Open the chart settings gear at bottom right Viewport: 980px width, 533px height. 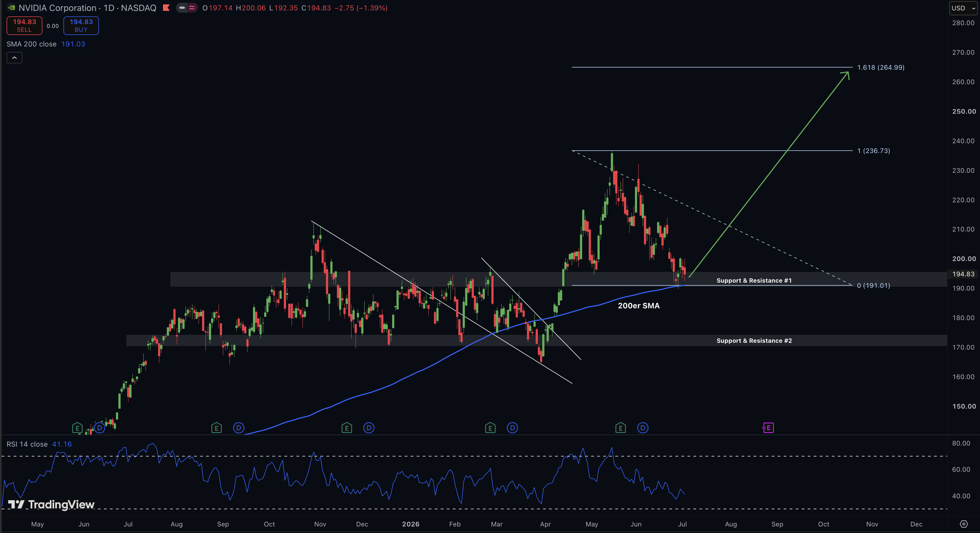point(963,524)
